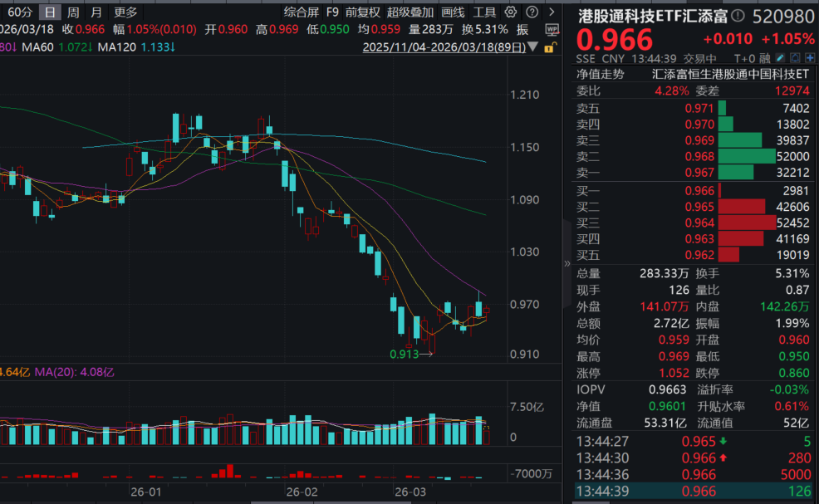Click the pencil note icon
Image resolution: width=819 pixels, height=504 pixels.
[780, 59]
